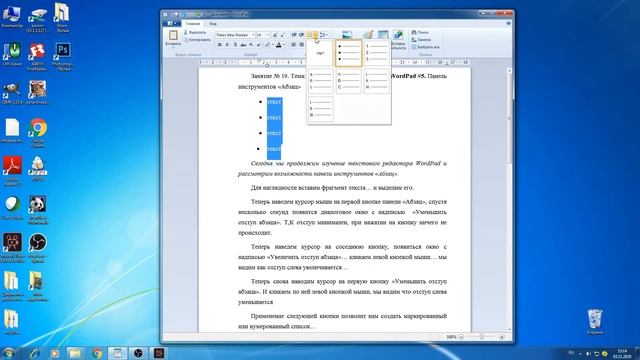Choose the uppercase A, B, C list style
This screenshot has width=640, height=360.
(349, 81)
